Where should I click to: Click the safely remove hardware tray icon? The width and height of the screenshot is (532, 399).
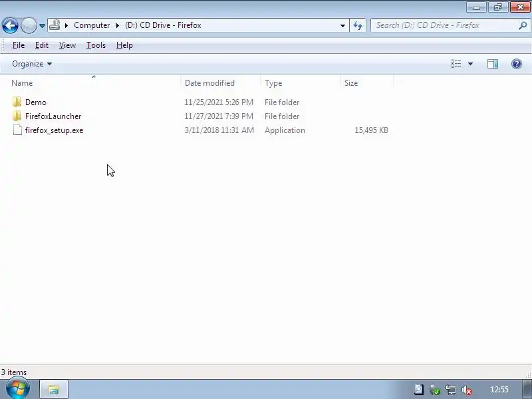coord(435,390)
